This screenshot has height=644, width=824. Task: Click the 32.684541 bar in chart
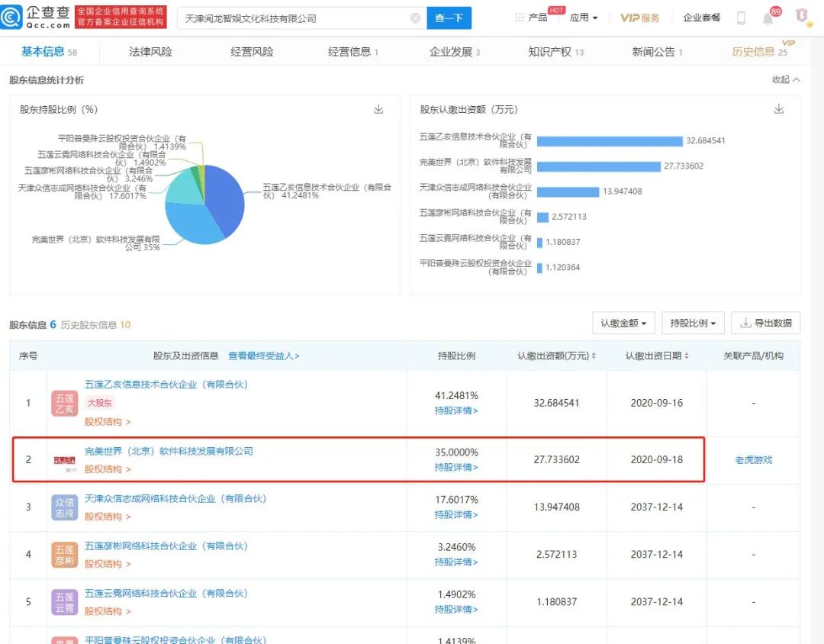[x=610, y=141]
